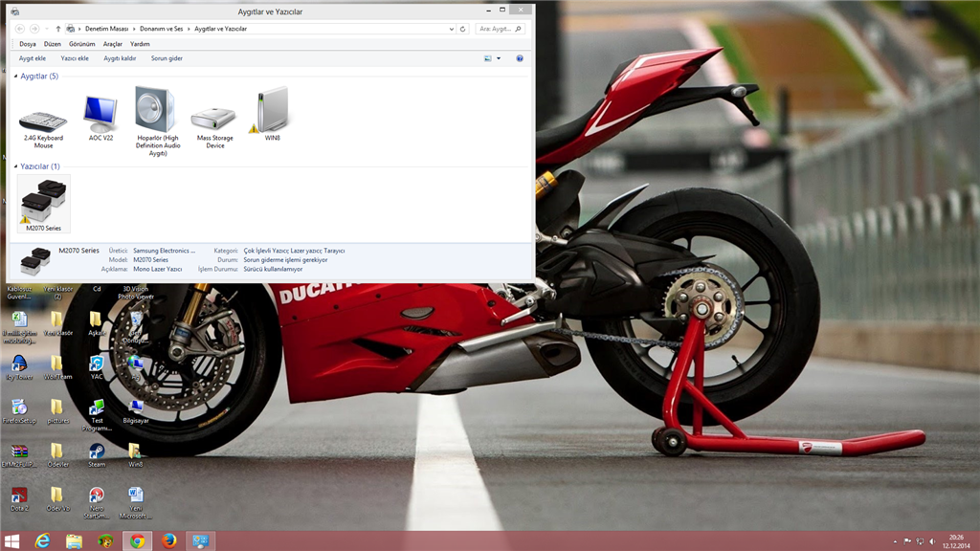Click the Yazıcı ekle button
This screenshot has width=980, height=551.
coord(75,58)
